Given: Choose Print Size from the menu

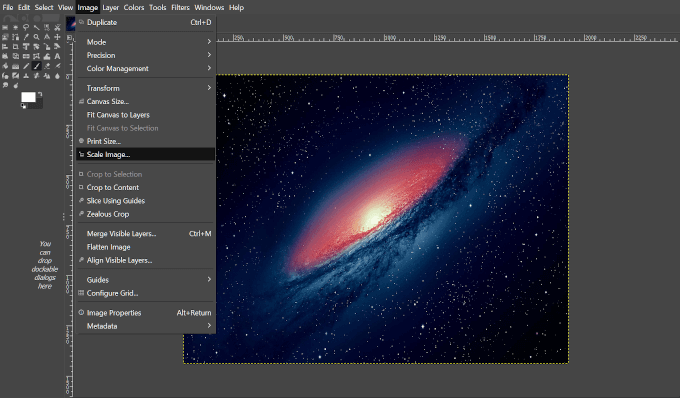Looking at the screenshot, I should click(x=146, y=141).
